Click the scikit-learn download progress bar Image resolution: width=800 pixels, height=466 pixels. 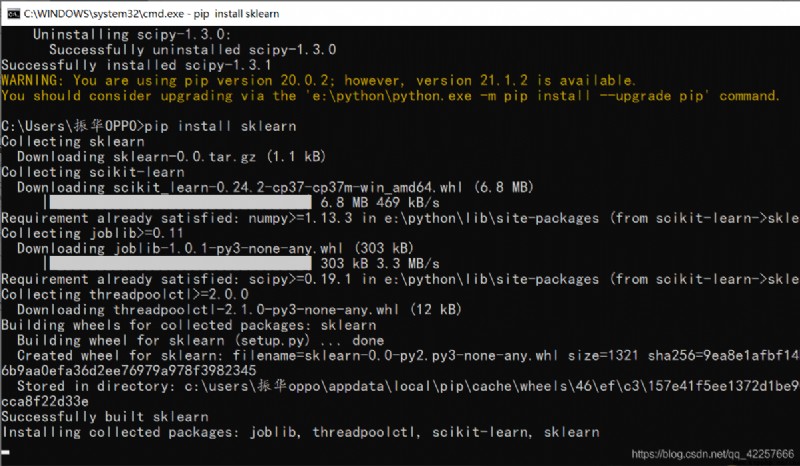point(180,202)
